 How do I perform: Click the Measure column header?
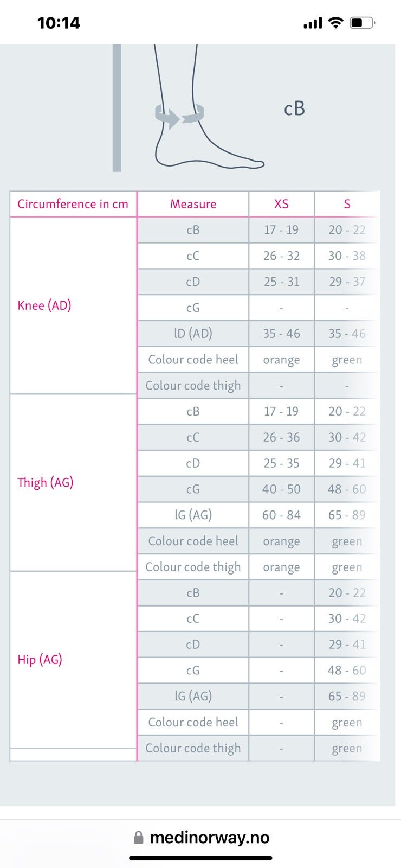coord(193,204)
